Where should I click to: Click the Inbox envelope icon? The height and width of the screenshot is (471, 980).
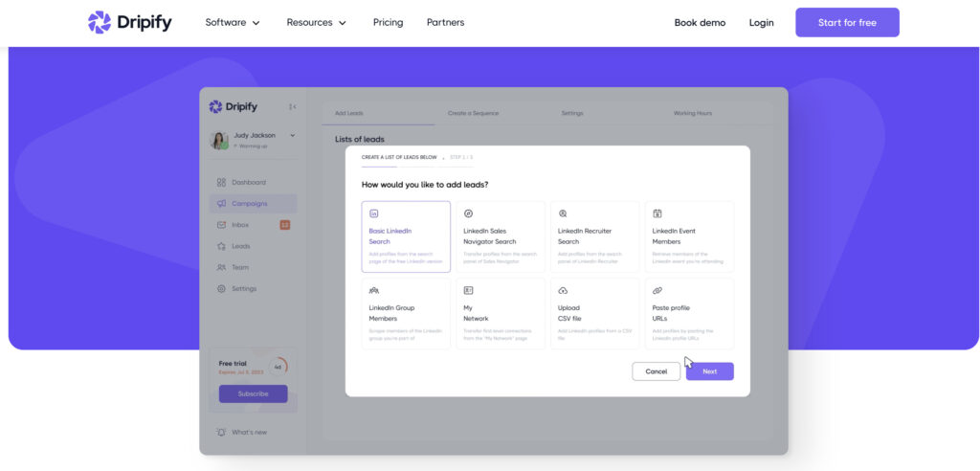(221, 225)
